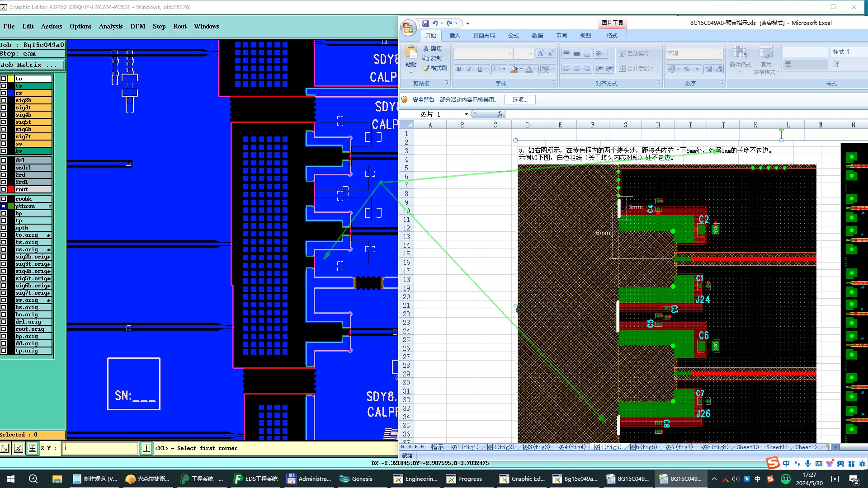Toggle the checkbox for layer drl
Image resolution: width=868 pixels, height=488 pixels.
[x=4, y=160]
